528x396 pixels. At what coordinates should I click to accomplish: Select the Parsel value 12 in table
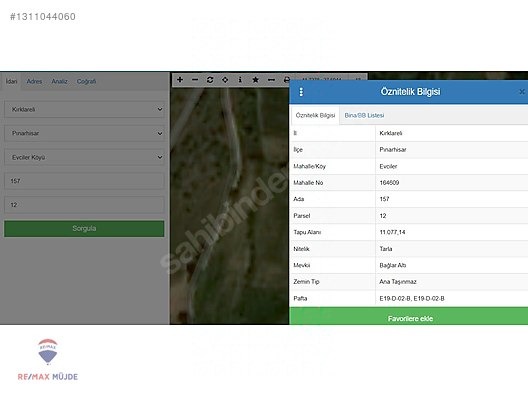[x=383, y=216]
